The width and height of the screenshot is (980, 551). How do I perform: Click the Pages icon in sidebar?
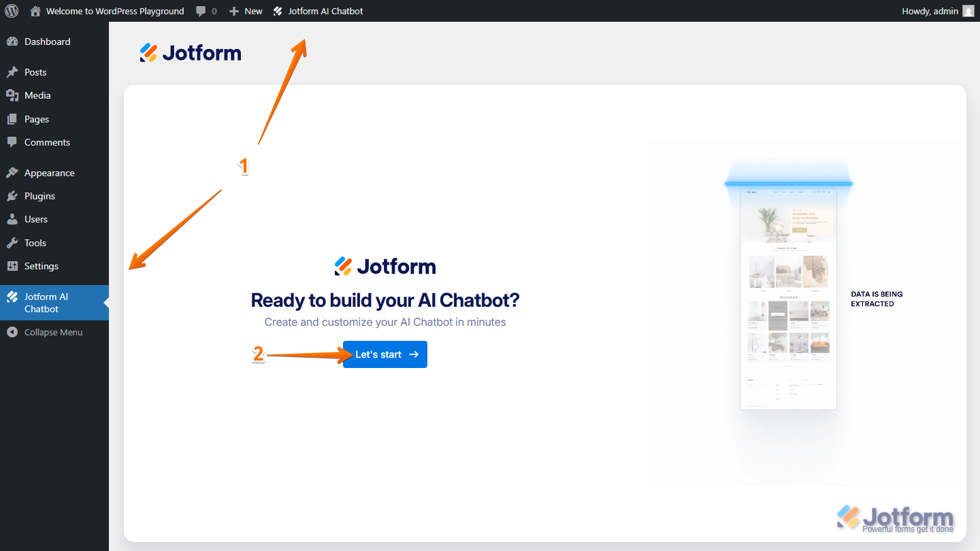(x=12, y=119)
